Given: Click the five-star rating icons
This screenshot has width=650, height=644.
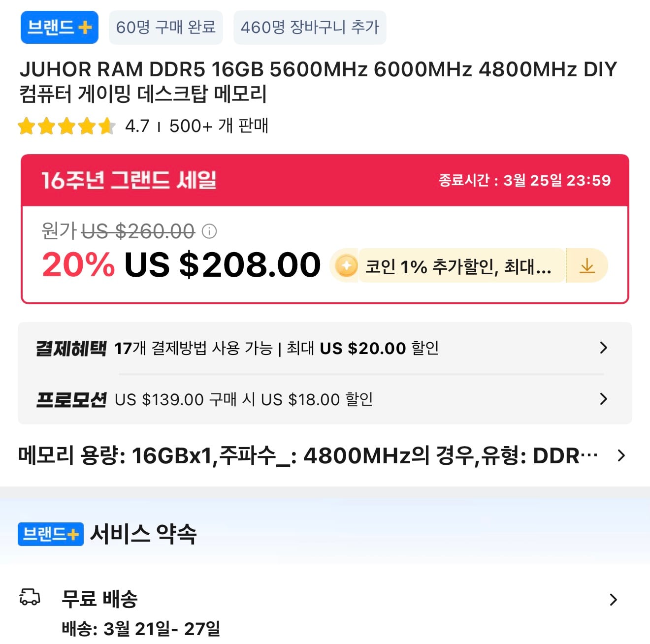Looking at the screenshot, I should [66, 126].
